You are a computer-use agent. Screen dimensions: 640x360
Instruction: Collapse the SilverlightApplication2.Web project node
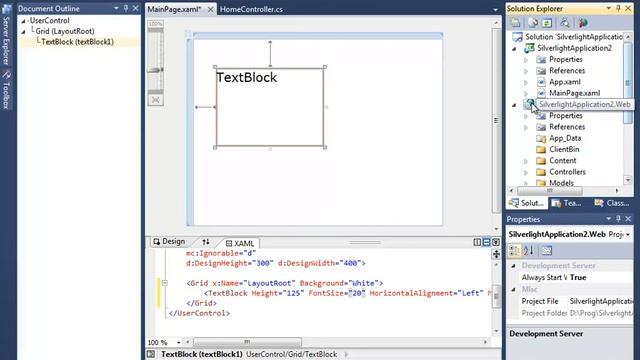514,105
